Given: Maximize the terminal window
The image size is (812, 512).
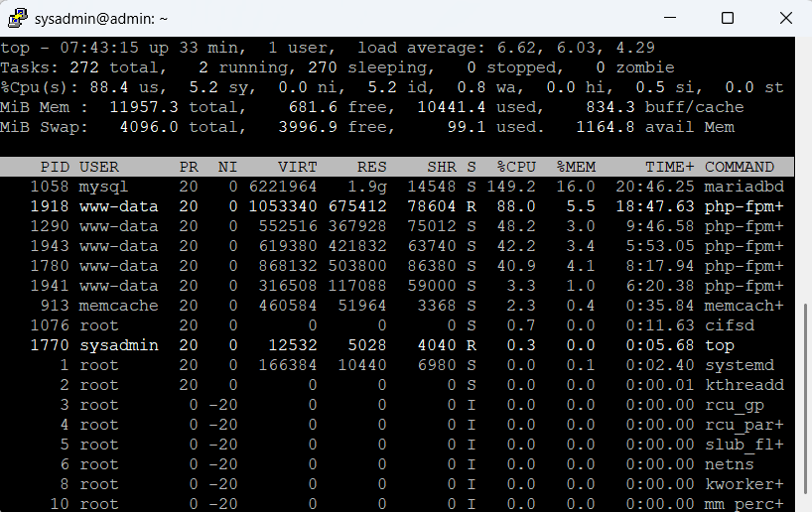Looking at the screenshot, I should coord(727,18).
